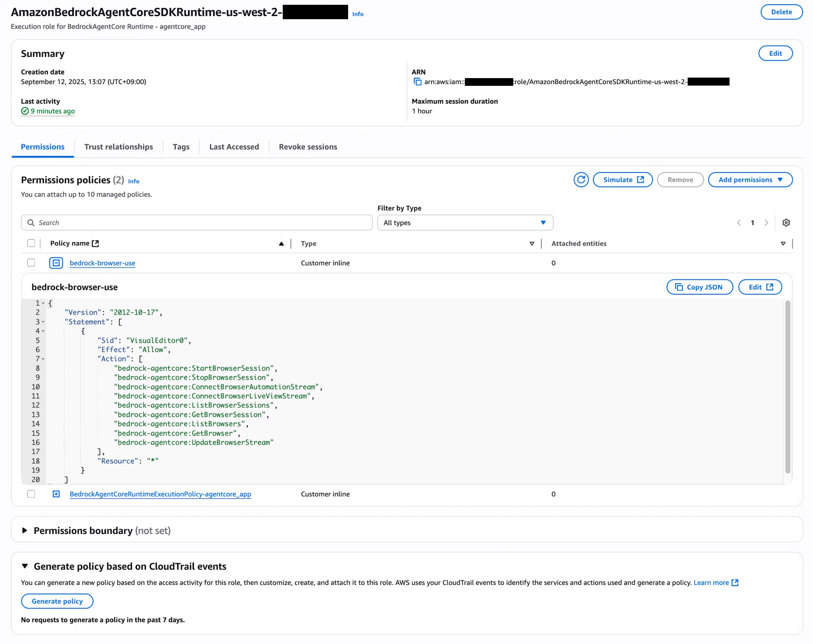The width and height of the screenshot is (813, 644).
Task: Click Info link next to Permissions policies
Action: point(133,181)
